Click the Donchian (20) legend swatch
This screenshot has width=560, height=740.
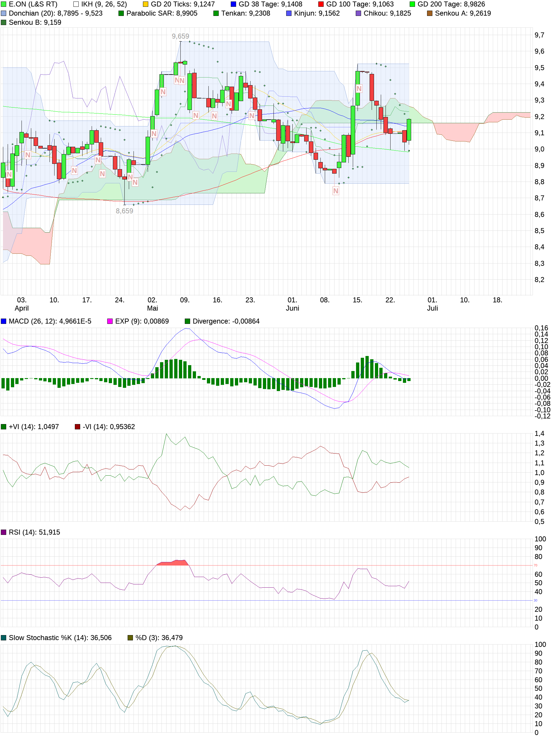coord(4,13)
